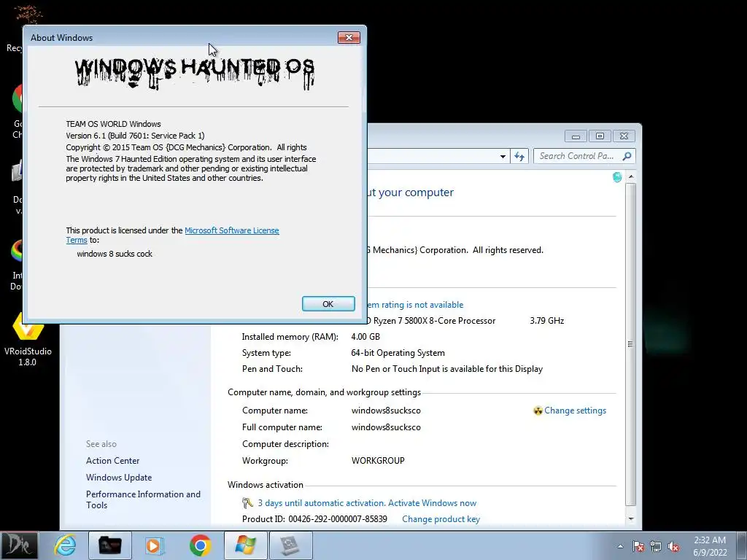The width and height of the screenshot is (747, 560).
Task: Select the WORKGROUP value
Action: [x=378, y=461]
